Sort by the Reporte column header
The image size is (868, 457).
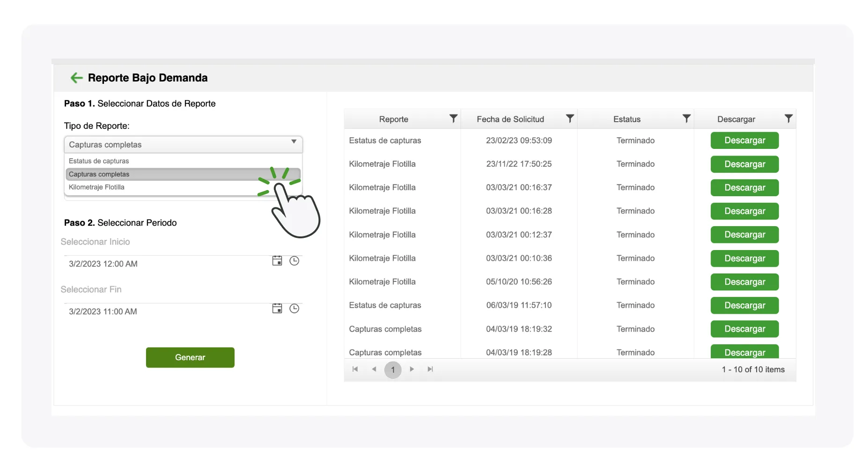pos(394,119)
